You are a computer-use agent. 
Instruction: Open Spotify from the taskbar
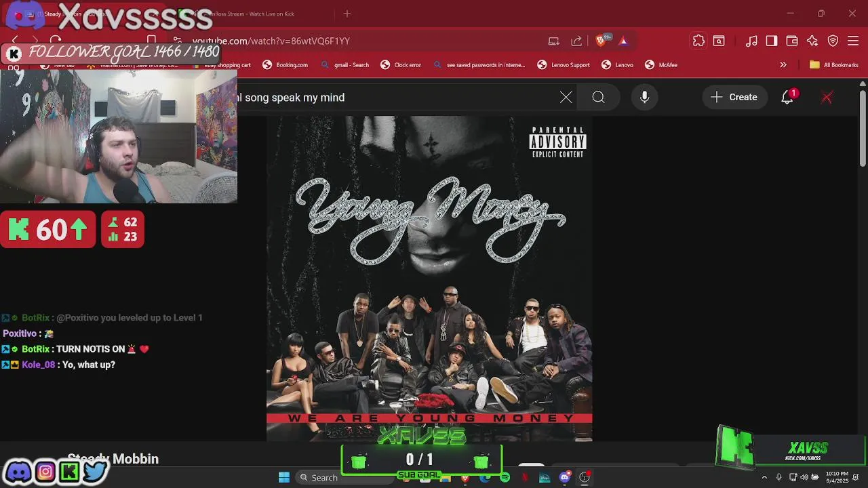pyautogui.click(x=505, y=477)
